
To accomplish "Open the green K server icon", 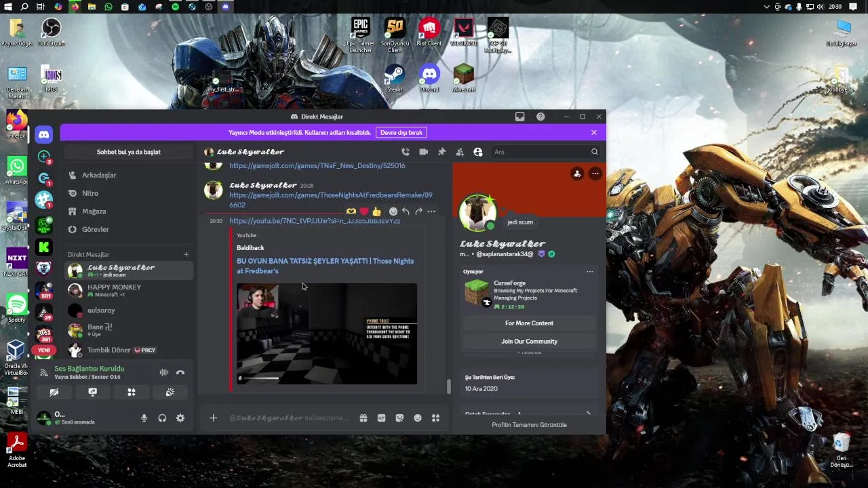I will (43, 247).
